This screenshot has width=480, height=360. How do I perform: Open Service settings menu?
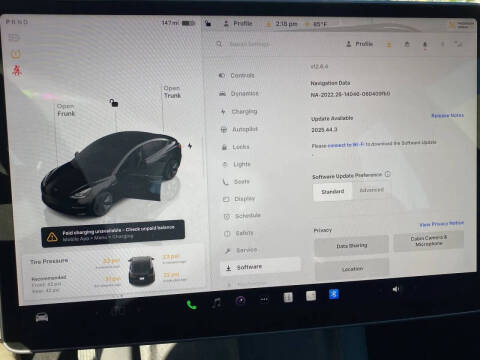point(241,250)
